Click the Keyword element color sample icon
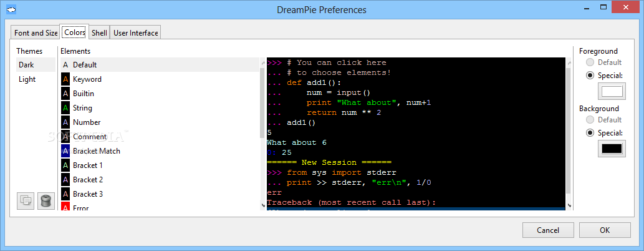644x251 pixels. [x=65, y=79]
